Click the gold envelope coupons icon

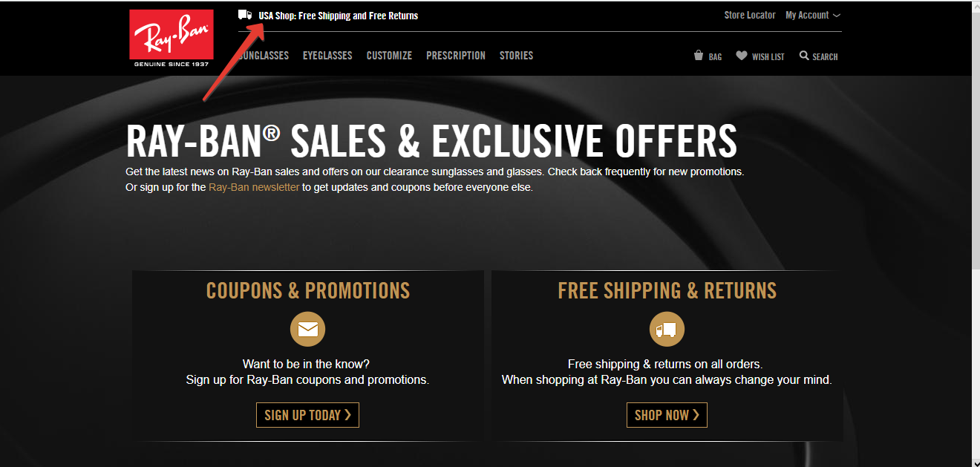point(307,329)
